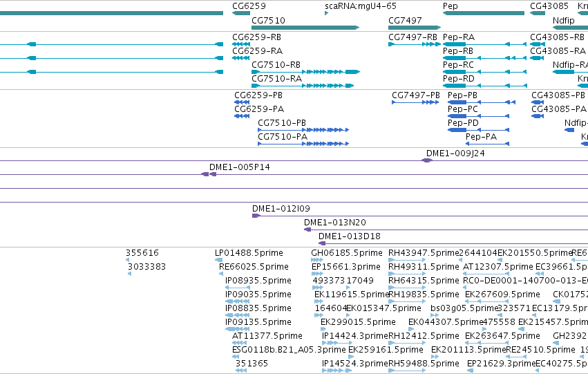Select EST RH43947.5prime
This screenshot has width=588, height=374.
pos(424,253)
